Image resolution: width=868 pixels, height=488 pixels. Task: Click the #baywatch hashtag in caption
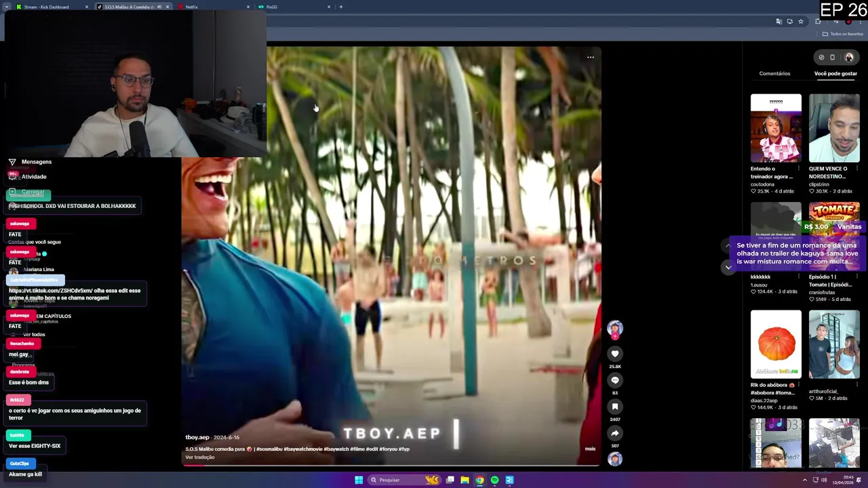(335, 449)
